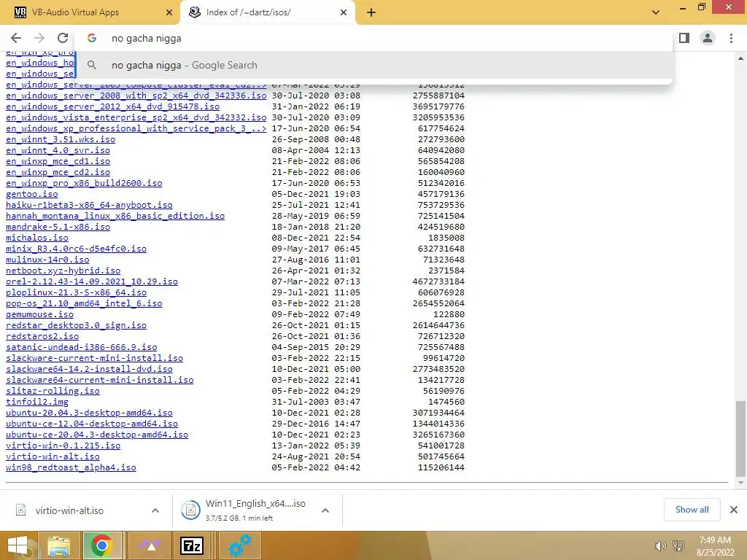The width and height of the screenshot is (747, 560).
Task: Switch to the VB-Audio Virtual Apps tab
Action: (90, 13)
